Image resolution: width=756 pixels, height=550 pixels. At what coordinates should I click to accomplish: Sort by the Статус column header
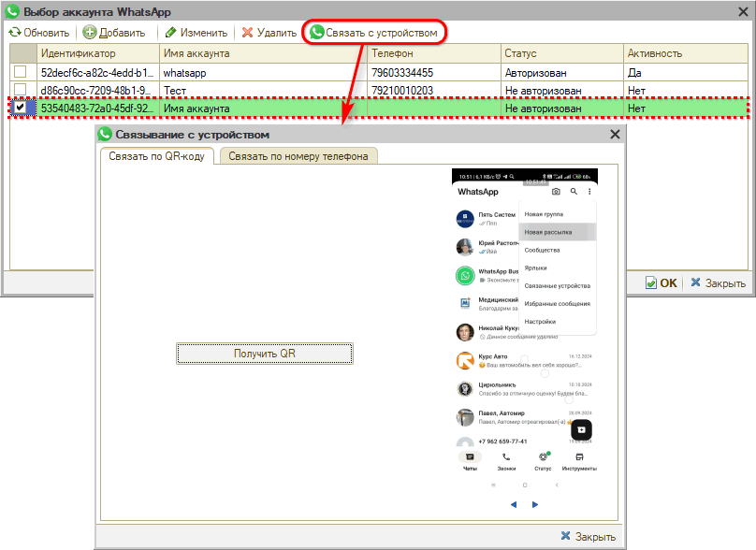(561, 53)
